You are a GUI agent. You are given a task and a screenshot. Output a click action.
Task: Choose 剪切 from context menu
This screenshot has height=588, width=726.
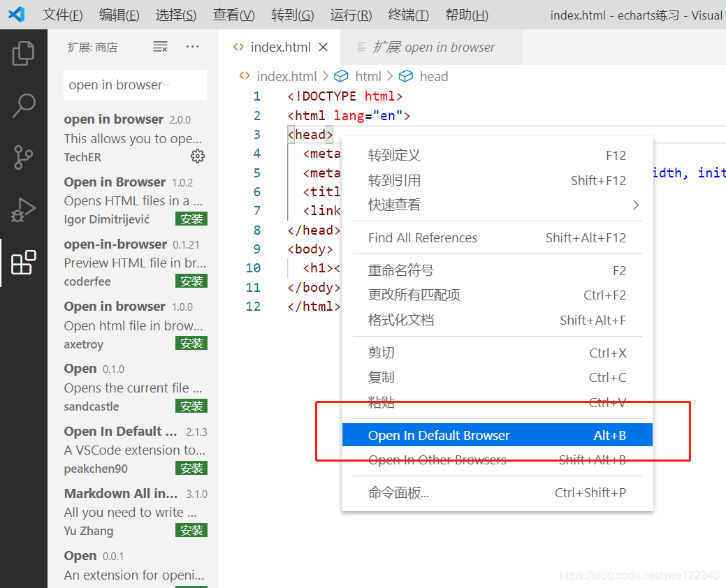[x=498, y=353]
